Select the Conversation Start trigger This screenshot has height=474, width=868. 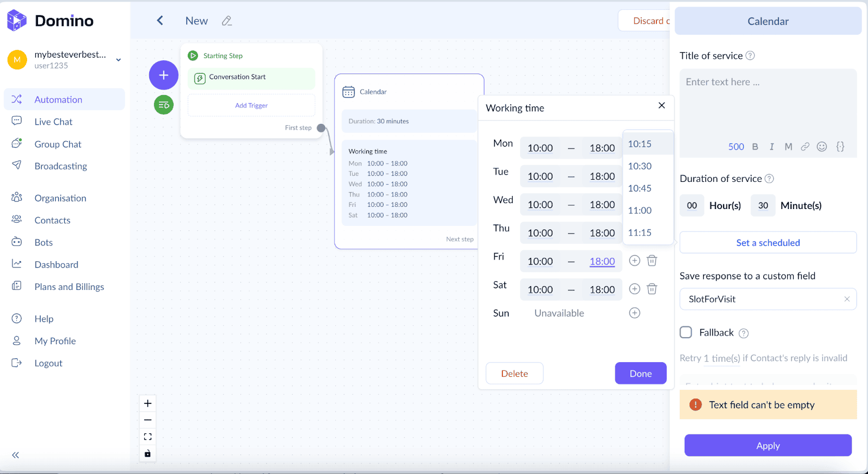pyautogui.click(x=251, y=79)
